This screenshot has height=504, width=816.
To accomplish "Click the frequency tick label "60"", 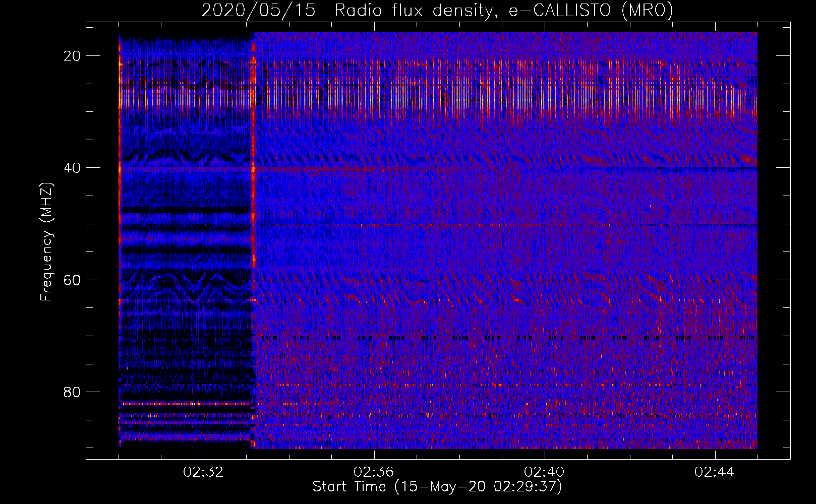I will (x=73, y=280).
